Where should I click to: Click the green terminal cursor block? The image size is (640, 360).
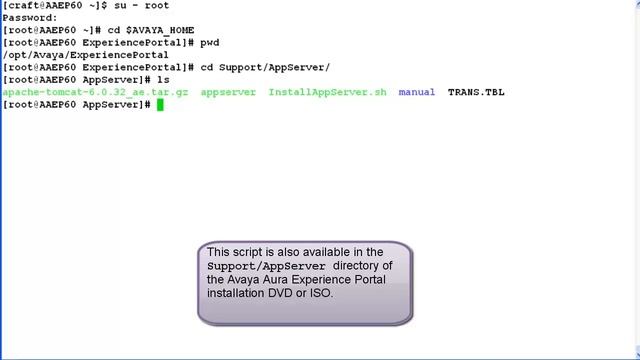click(x=160, y=105)
